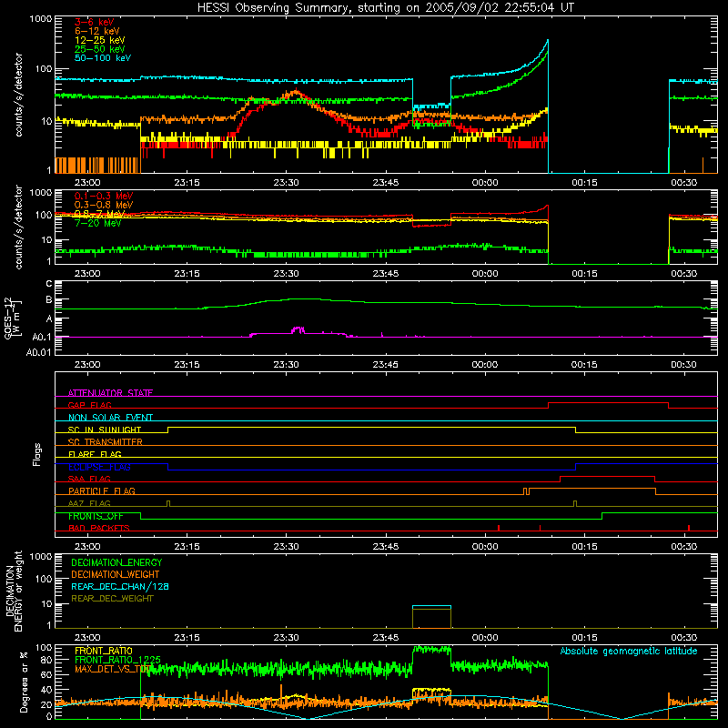Click the 'MAX_DET_VS_TOT' legend label
This screenshot has width=728, height=728.
coord(113,669)
